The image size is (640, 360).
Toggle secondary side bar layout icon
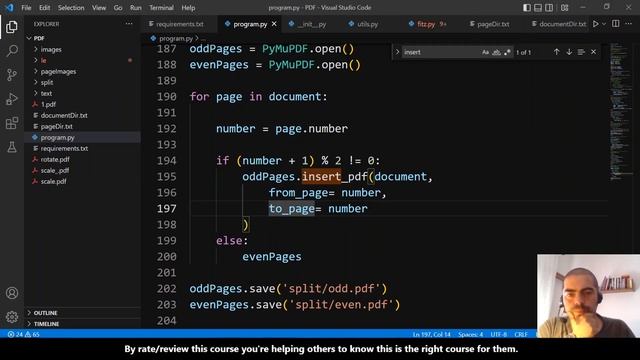click(x=549, y=8)
